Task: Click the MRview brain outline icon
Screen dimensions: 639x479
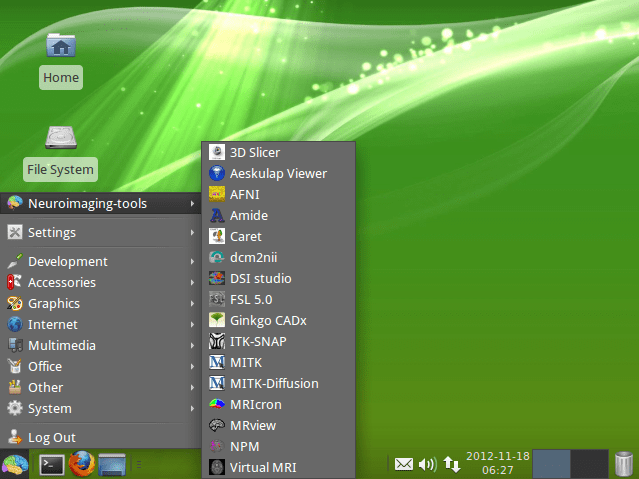Action: tap(217, 425)
